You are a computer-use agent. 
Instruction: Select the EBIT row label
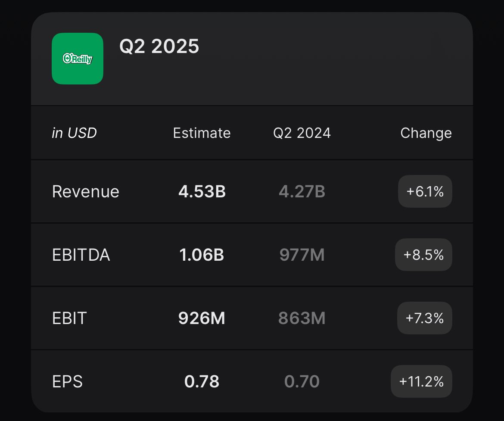pyautogui.click(x=69, y=318)
